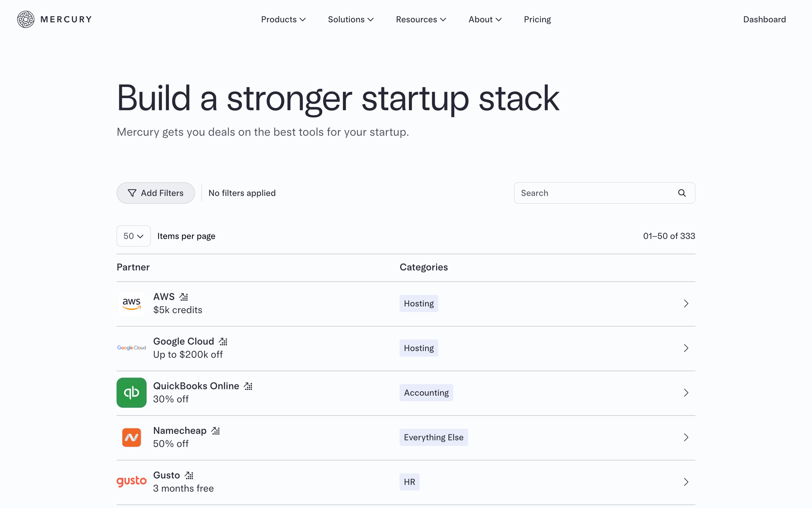Click the Gusto partner name
The image size is (812, 508).
tap(167, 475)
